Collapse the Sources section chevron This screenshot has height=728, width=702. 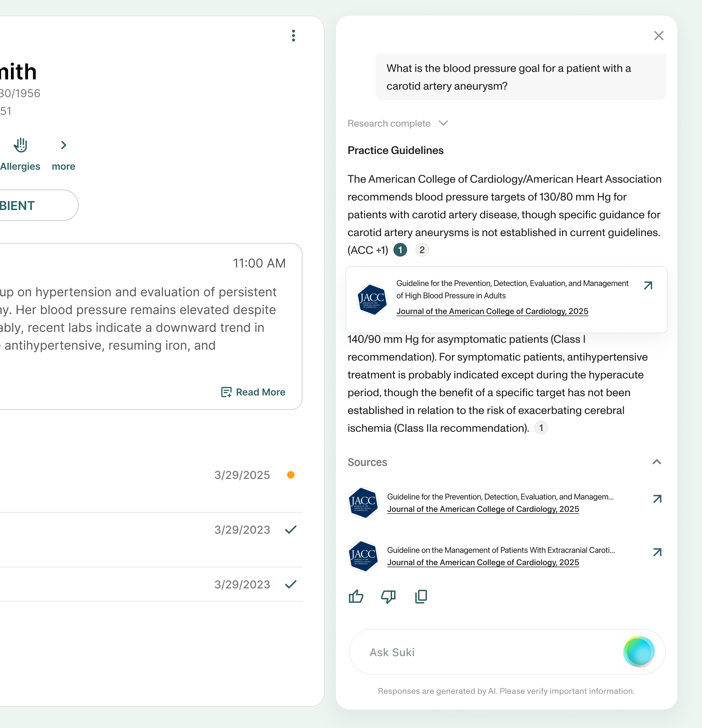(x=657, y=462)
